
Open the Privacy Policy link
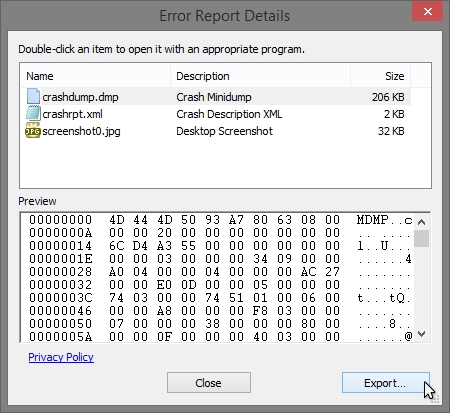point(61,357)
